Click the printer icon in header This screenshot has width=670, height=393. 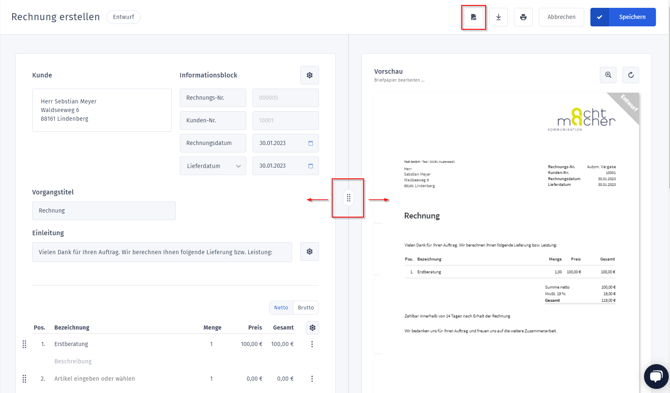point(523,17)
